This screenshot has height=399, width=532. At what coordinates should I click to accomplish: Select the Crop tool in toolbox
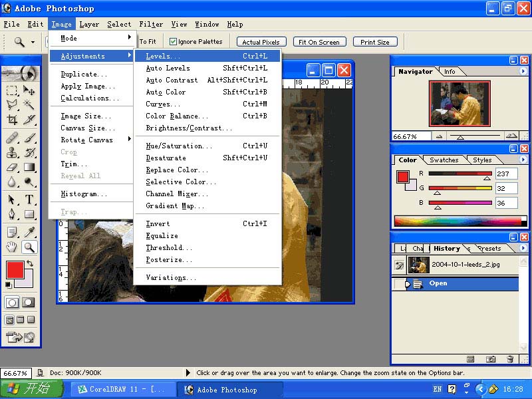pos(12,120)
